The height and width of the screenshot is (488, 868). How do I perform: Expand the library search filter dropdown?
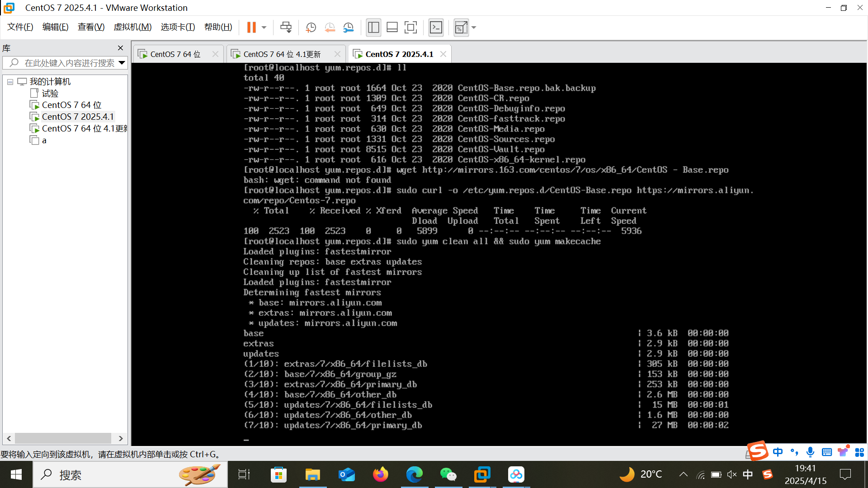coord(122,63)
